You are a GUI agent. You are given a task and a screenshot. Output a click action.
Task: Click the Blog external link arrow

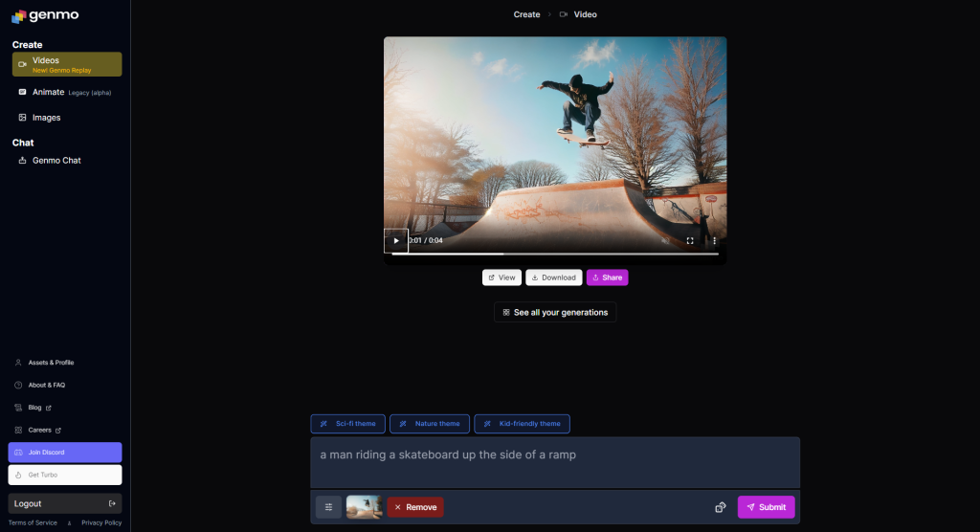[x=48, y=409]
